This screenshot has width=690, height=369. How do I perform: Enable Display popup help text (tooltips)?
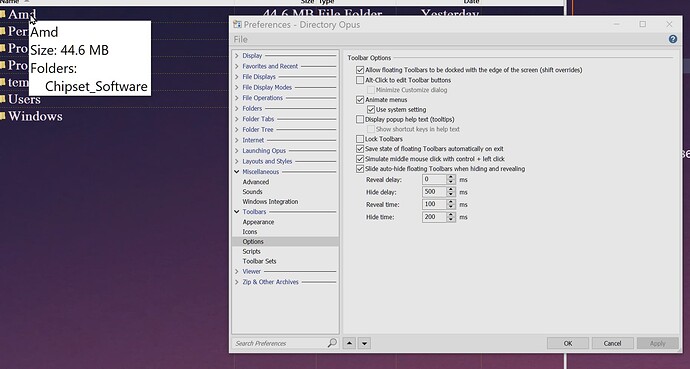pos(360,119)
